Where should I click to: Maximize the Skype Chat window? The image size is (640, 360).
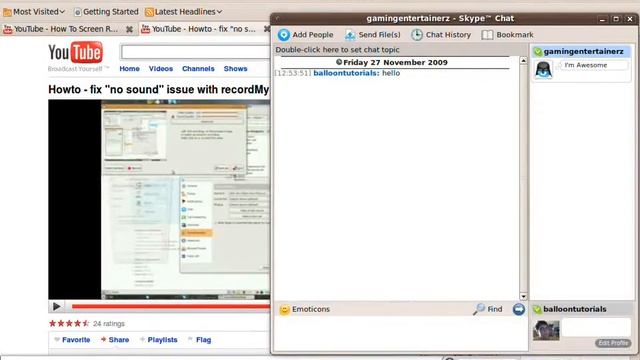point(616,19)
